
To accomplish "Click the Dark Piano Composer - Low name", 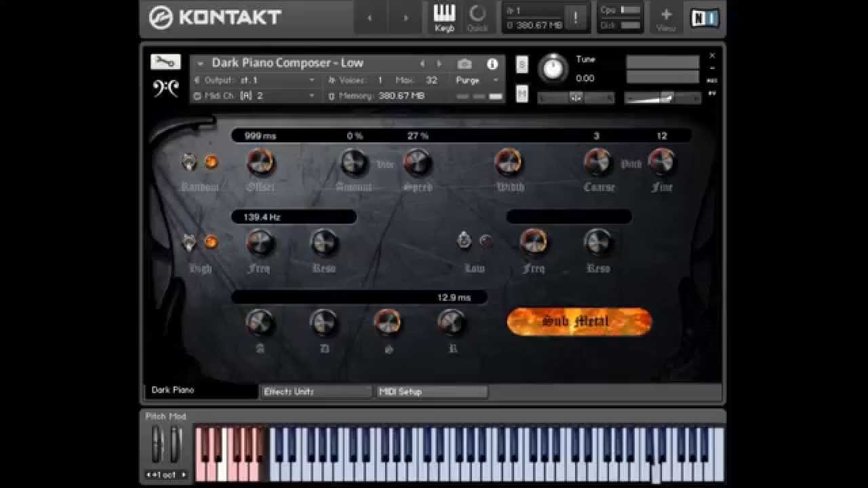I will (288, 63).
